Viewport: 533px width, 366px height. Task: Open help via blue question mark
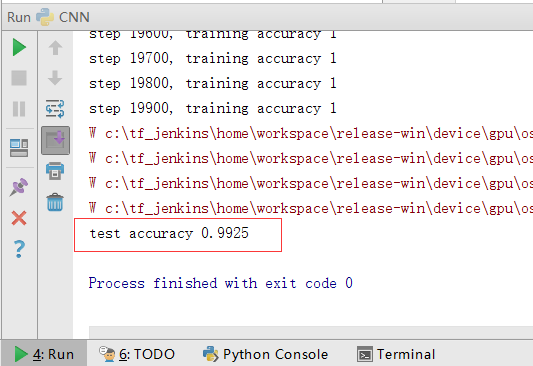click(19, 249)
